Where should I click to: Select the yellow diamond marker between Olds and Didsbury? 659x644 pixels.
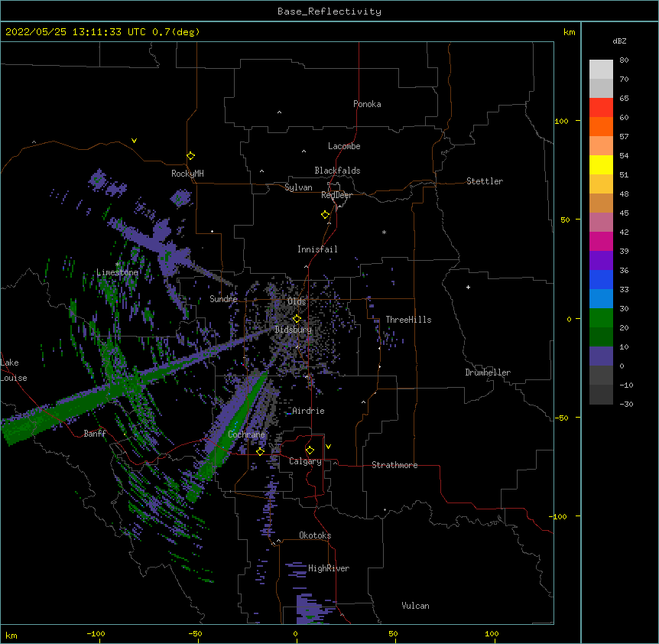297,318
